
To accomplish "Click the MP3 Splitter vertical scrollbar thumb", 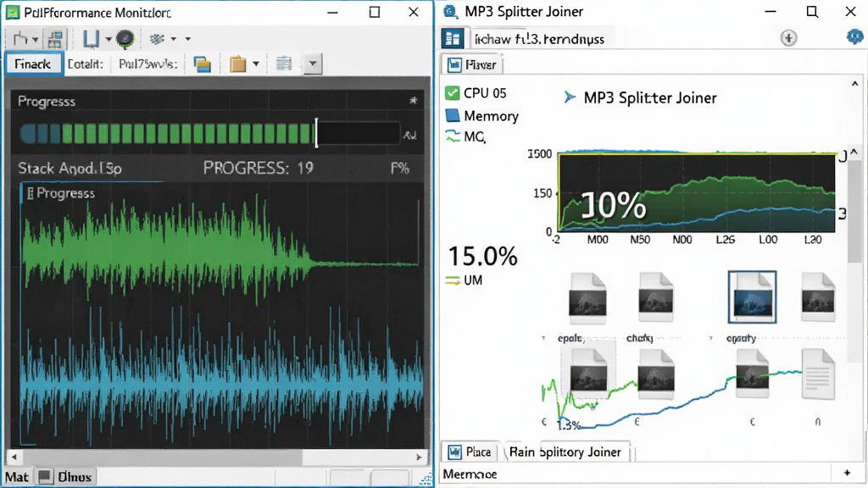I will [x=854, y=211].
